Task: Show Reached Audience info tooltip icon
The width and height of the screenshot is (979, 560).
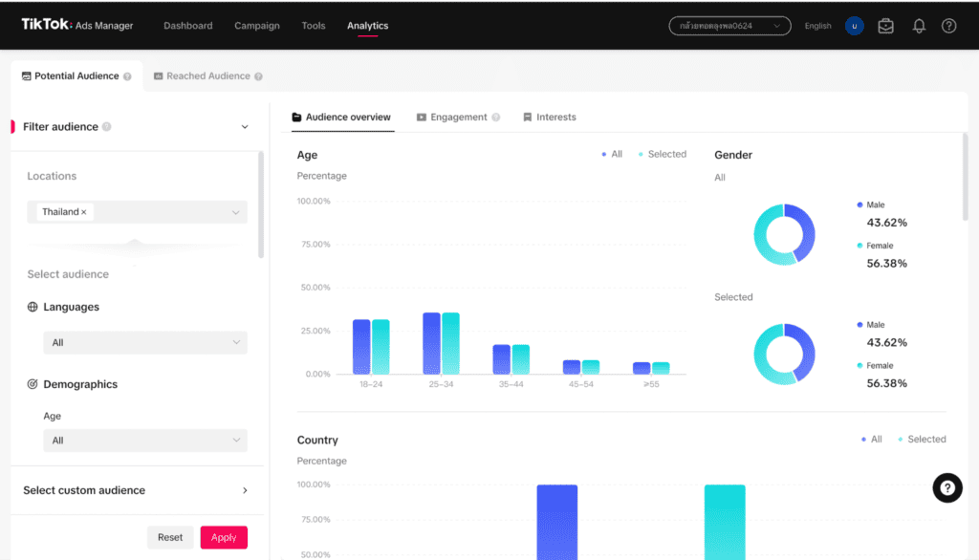Action: (258, 76)
